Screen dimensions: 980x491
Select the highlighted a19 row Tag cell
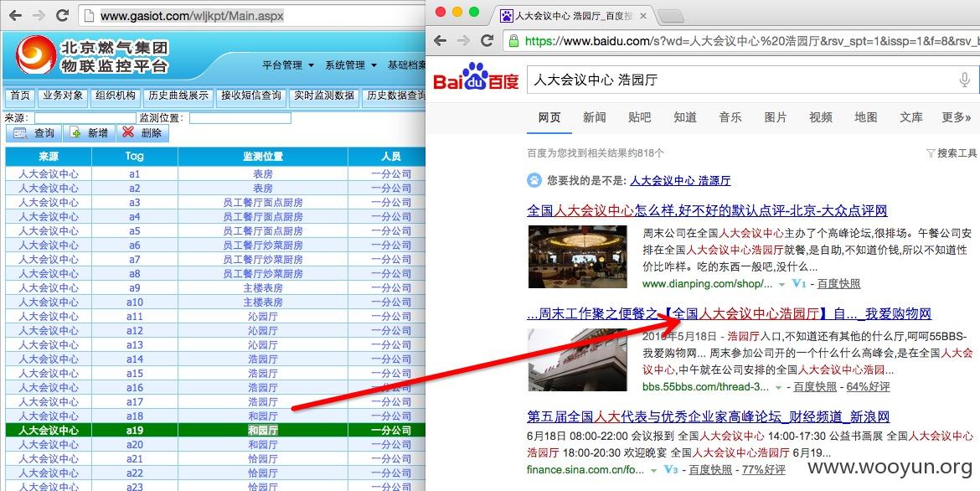pos(134,431)
